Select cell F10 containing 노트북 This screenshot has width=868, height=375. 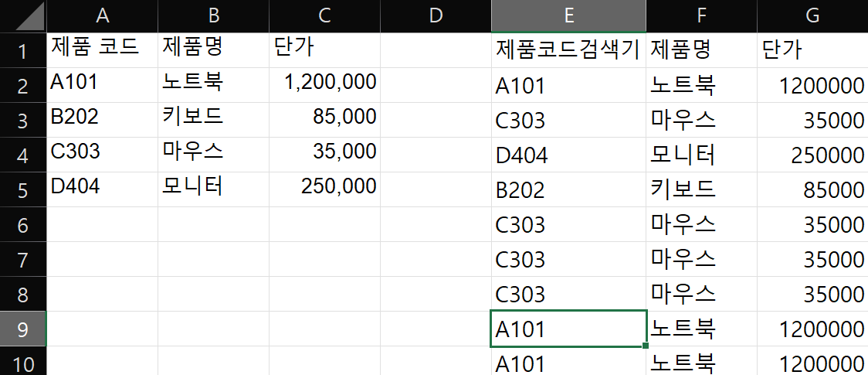(x=701, y=361)
